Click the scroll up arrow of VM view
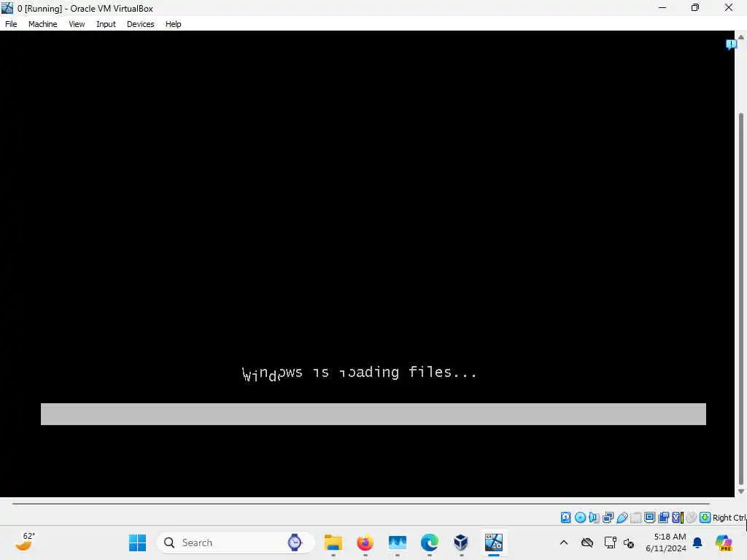 [741, 36]
